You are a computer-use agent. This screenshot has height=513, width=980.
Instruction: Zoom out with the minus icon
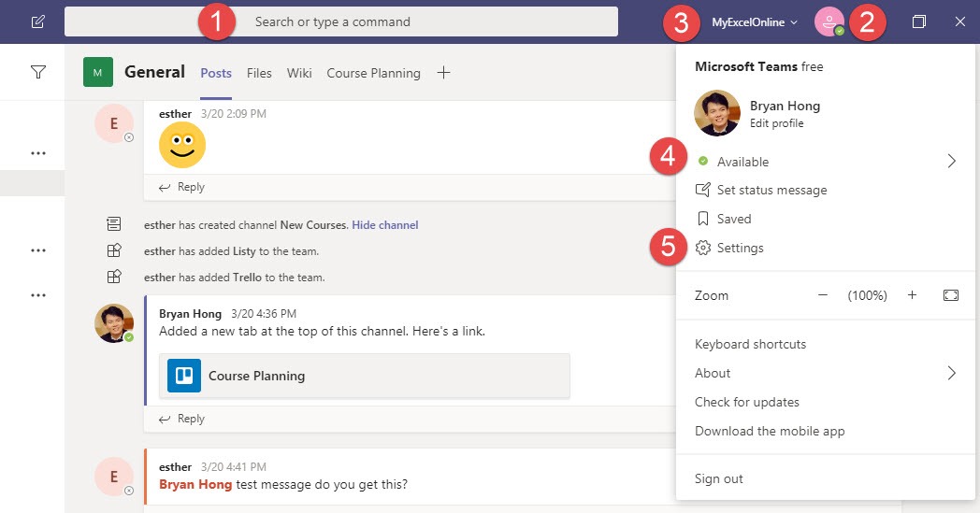(x=823, y=295)
